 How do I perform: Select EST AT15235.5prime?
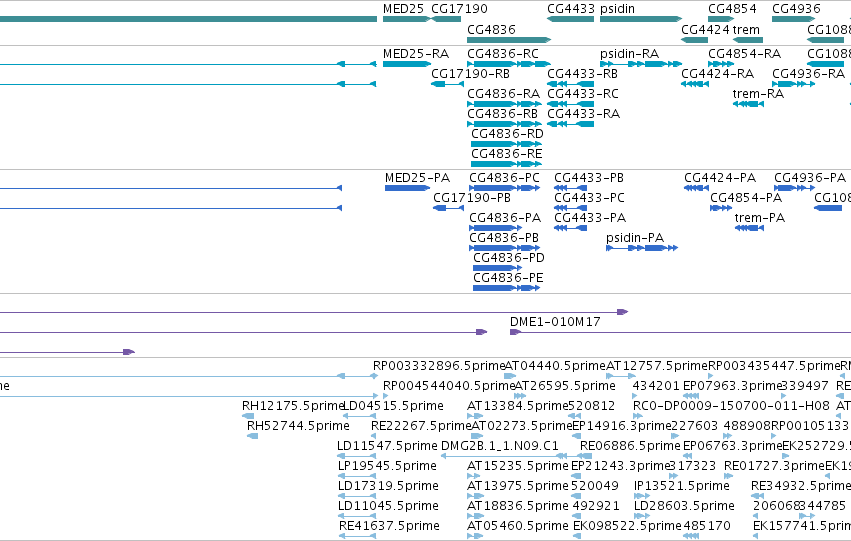tap(474, 476)
